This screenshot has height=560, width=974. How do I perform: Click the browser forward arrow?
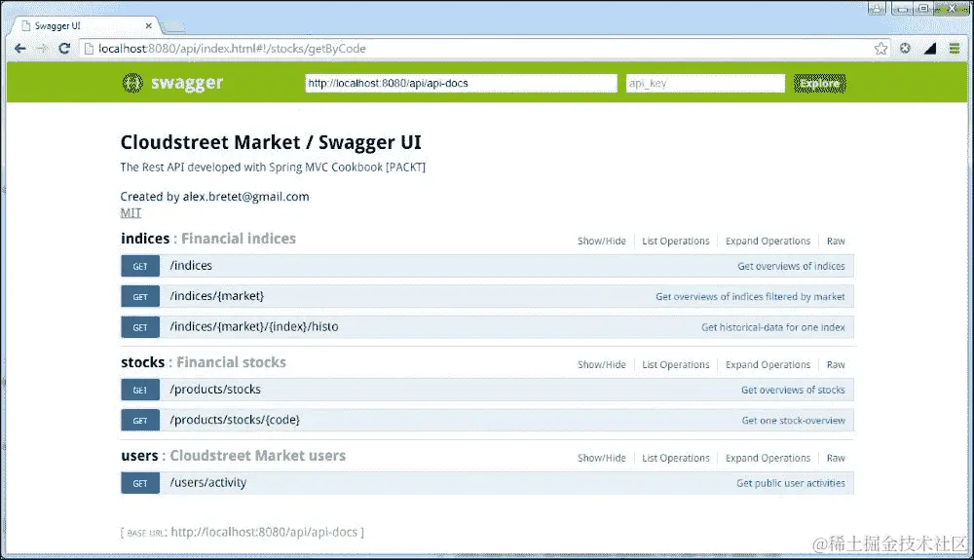[42, 49]
